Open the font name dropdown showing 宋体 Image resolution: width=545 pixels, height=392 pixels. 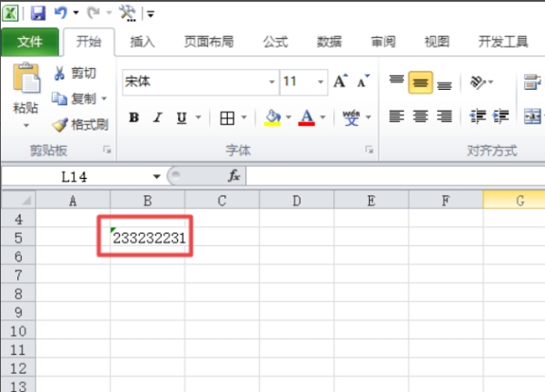[x=272, y=83]
